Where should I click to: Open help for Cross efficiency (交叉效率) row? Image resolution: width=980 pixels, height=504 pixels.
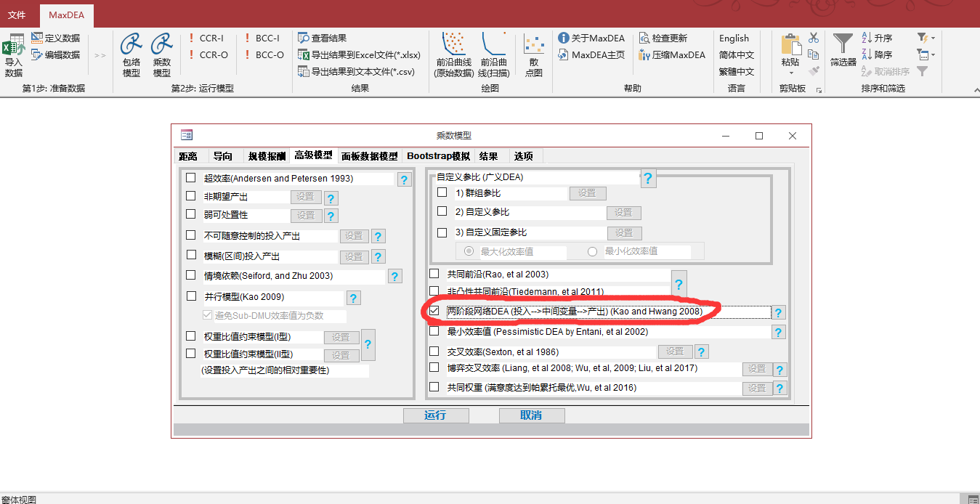pos(701,352)
